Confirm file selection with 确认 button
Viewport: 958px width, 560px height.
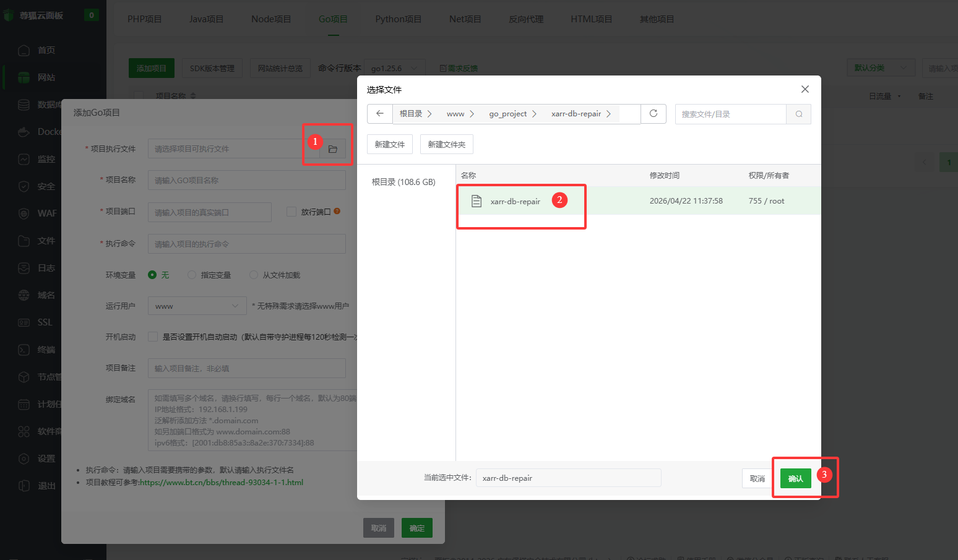pyautogui.click(x=795, y=478)
